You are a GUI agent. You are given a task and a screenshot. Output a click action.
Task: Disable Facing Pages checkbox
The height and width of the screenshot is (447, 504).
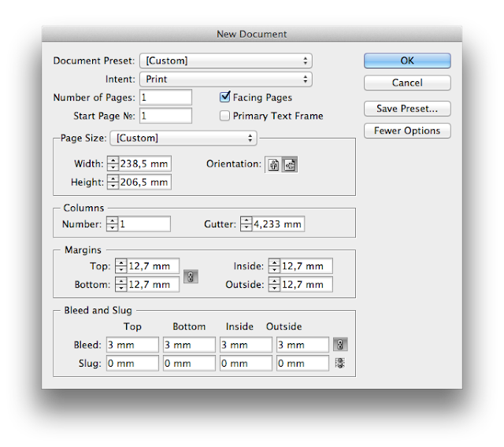point(225,98)
